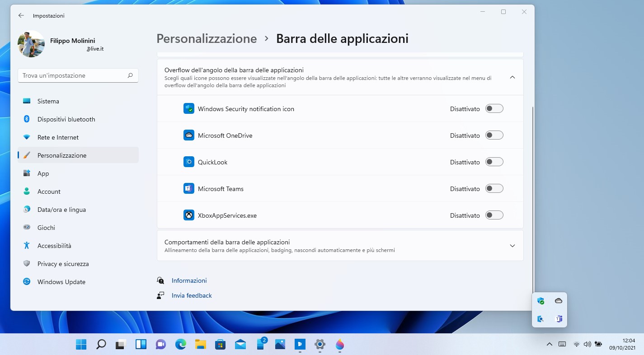Open QuickLook icon in tray overflow popup

pyautogui.click(x=541, y=319)
